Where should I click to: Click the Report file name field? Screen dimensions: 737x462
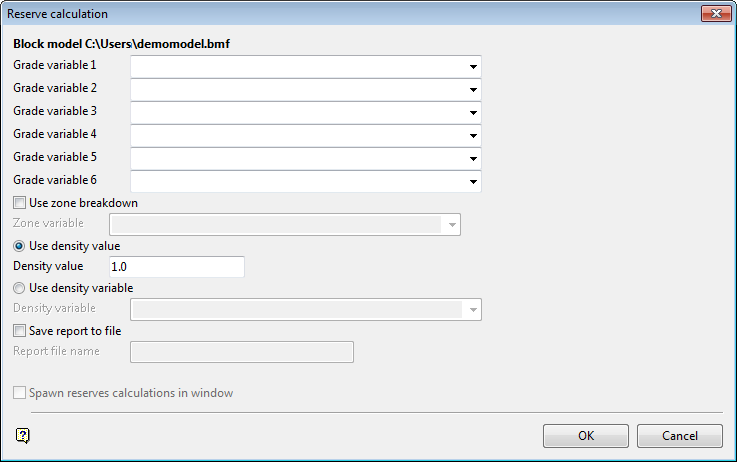(242, 352)
